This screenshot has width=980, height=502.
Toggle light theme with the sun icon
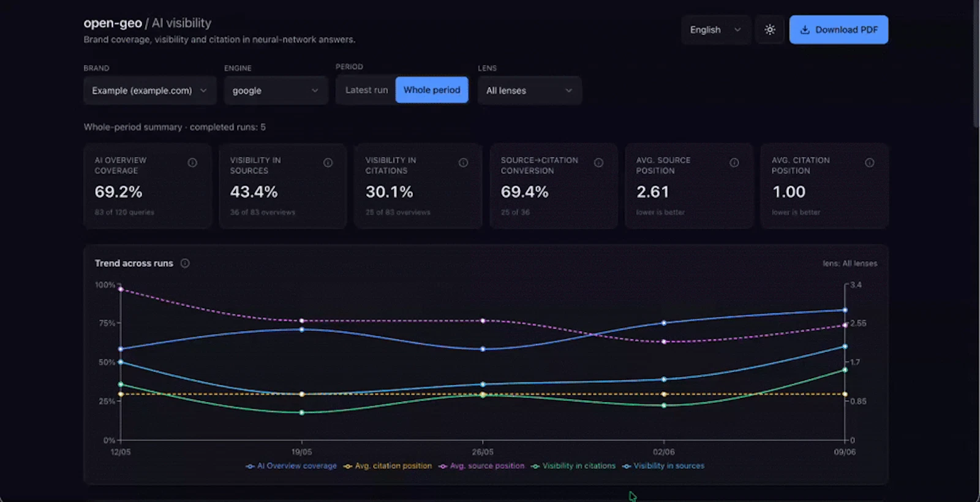click(770, 29)
